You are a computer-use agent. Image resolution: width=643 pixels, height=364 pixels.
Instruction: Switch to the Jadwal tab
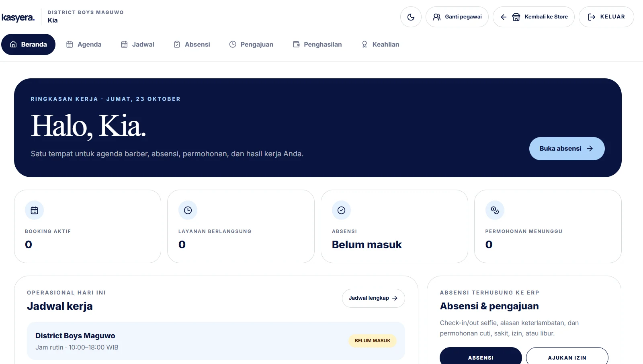[x=137, y=44]
